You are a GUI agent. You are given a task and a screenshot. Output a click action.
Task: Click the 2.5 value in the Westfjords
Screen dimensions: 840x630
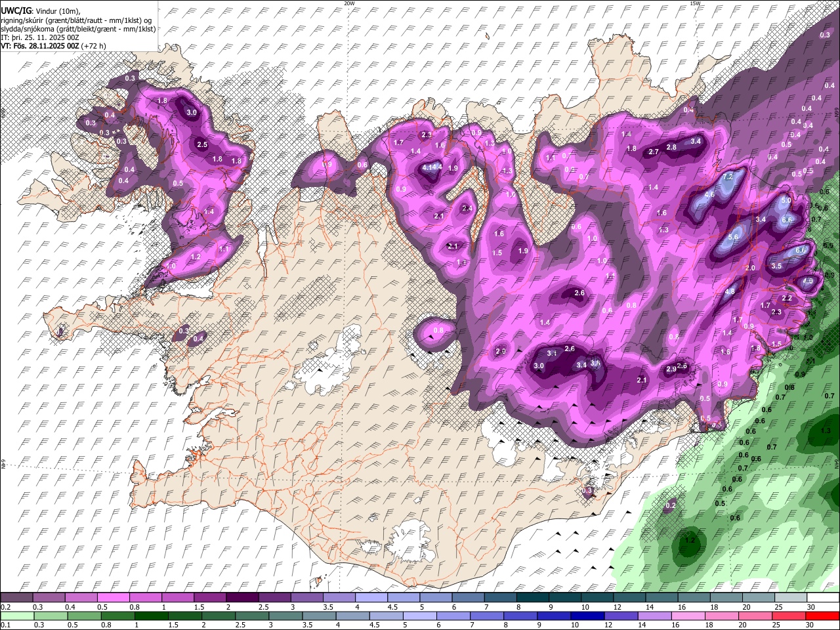tap(202, 145)
